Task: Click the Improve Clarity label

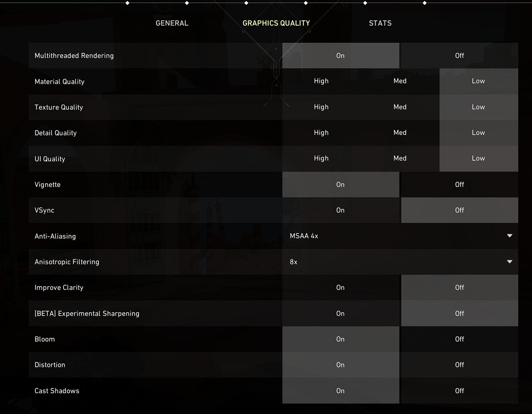Action: click(59, 288)
